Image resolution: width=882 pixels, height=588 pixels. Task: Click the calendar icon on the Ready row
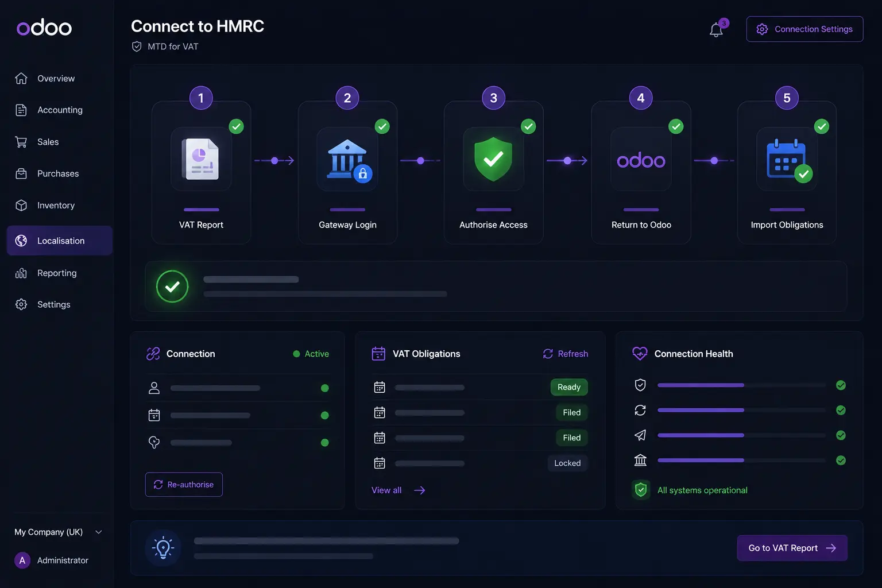click(380, 387)
